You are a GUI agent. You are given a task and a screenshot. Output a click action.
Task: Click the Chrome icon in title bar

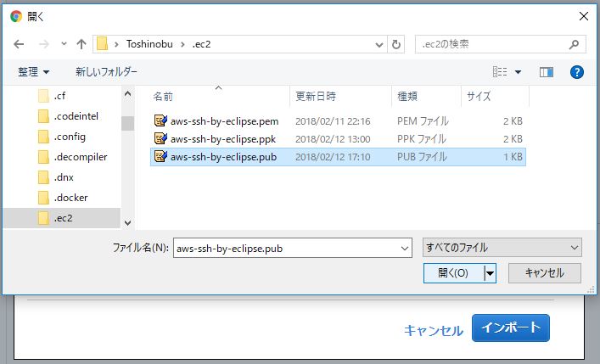pos(16,16)
